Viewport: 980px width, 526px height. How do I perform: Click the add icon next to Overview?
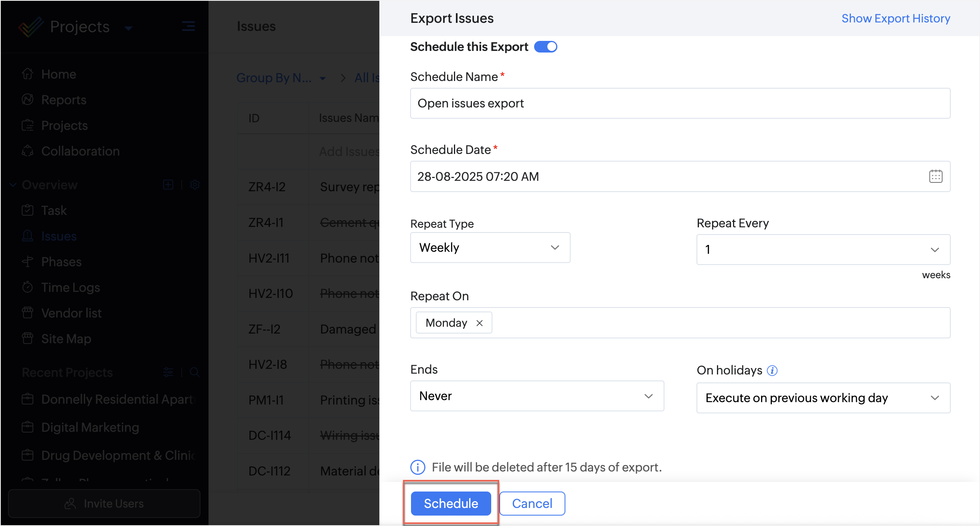168,185
